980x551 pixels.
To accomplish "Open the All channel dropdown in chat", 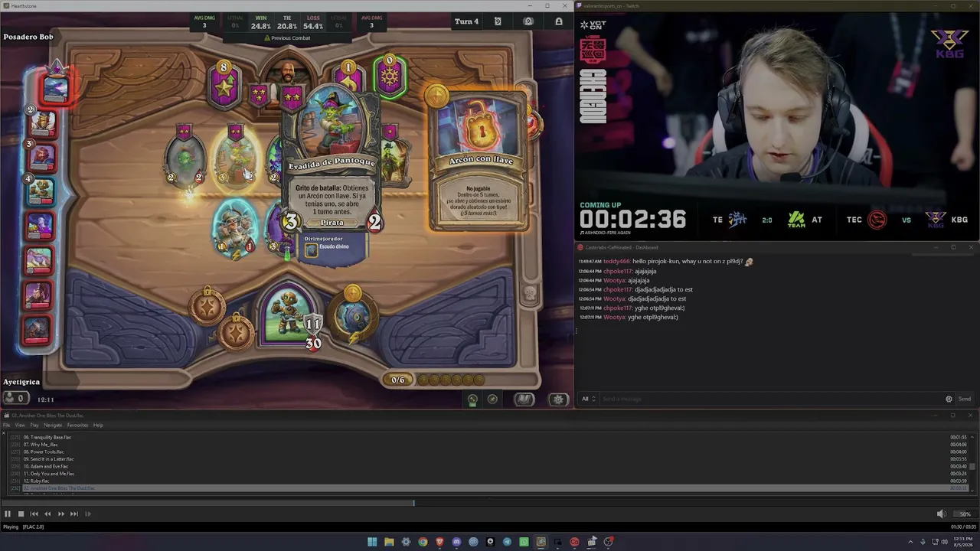I will [588, 399].
